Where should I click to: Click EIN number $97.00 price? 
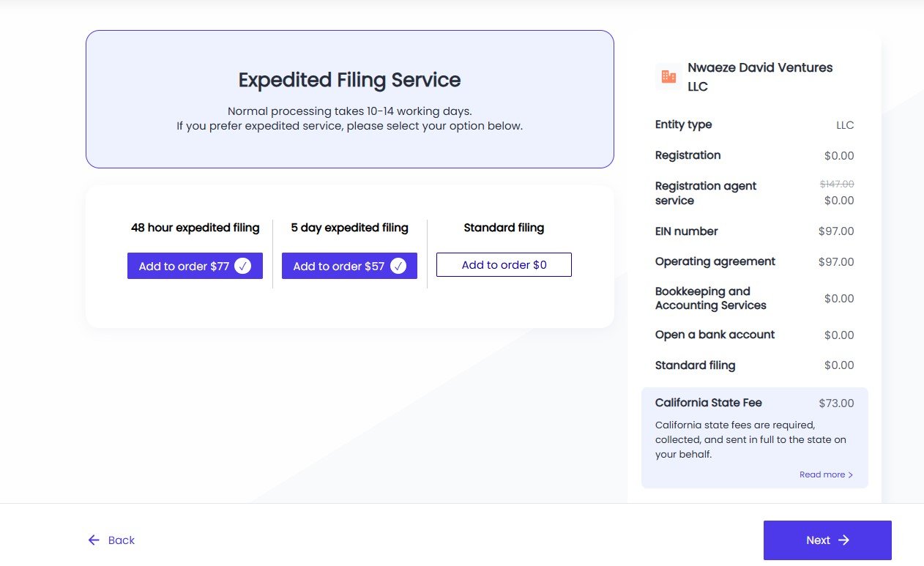click(836, 231)
